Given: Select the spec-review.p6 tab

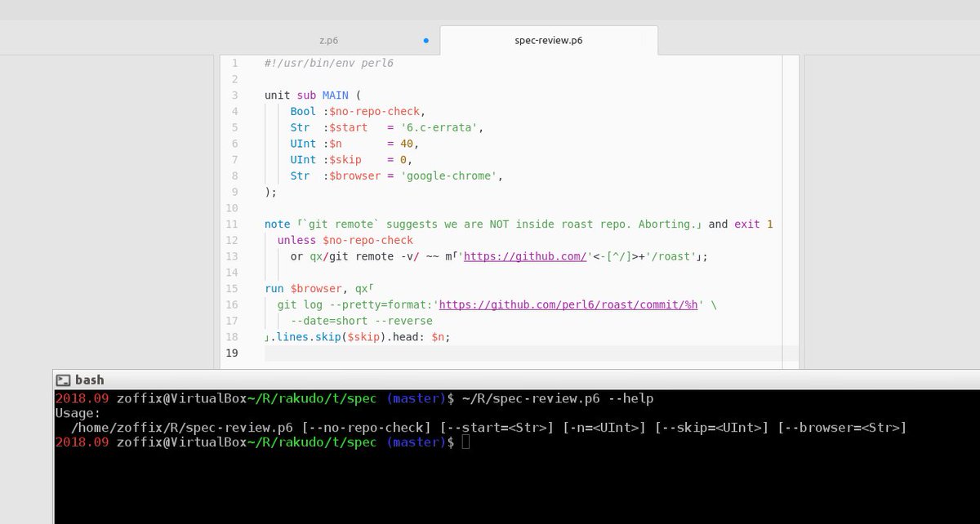Looking at the screenshot, I should (548, 39).
